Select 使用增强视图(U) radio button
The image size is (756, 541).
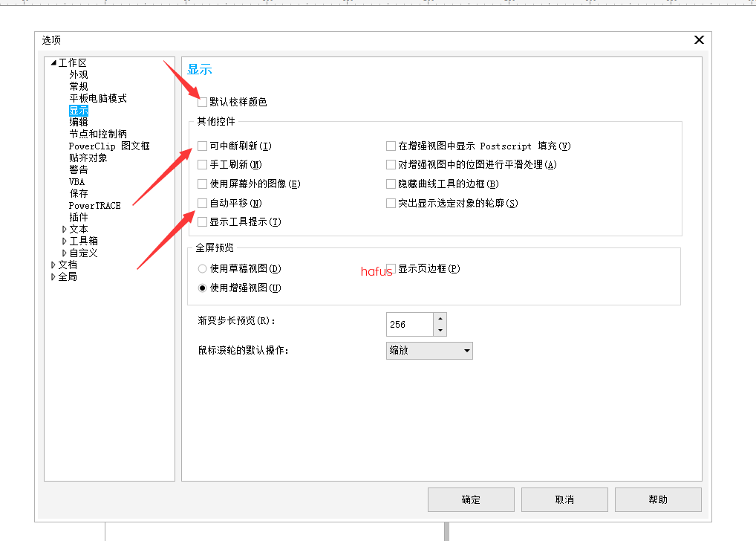point(203,288)
